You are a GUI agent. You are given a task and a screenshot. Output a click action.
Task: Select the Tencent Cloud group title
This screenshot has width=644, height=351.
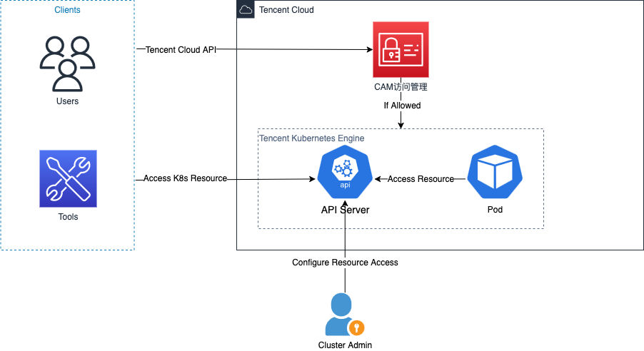pyautogui.click(x=286, y=10)
